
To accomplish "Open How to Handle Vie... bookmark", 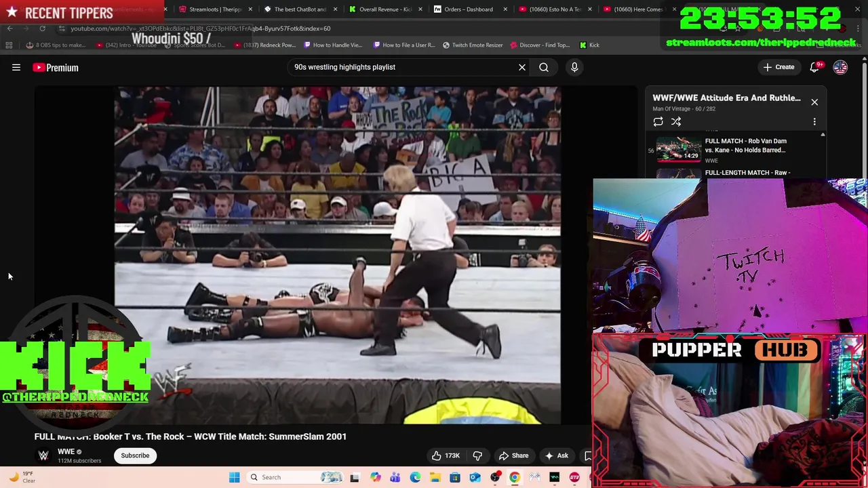I will [333, 45].
